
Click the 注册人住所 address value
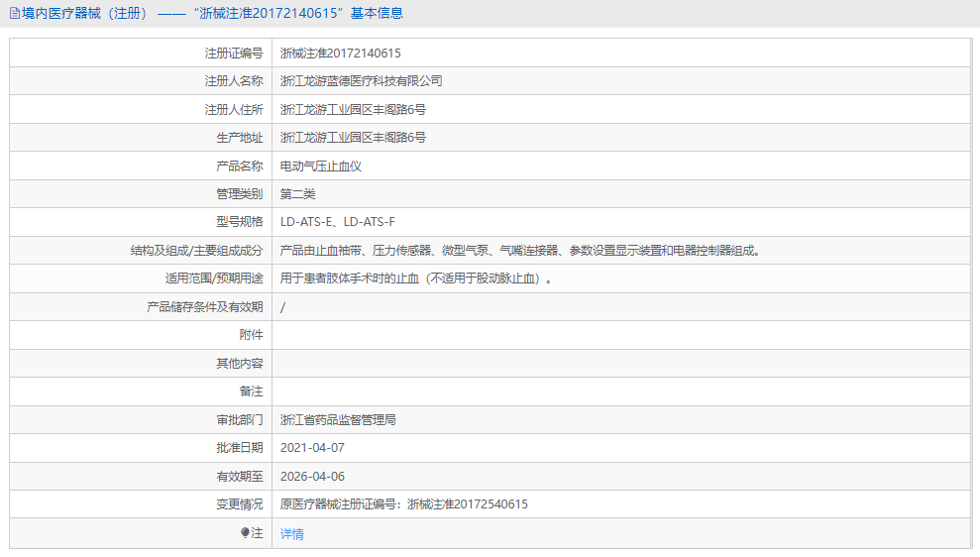[x=353, y=109]
